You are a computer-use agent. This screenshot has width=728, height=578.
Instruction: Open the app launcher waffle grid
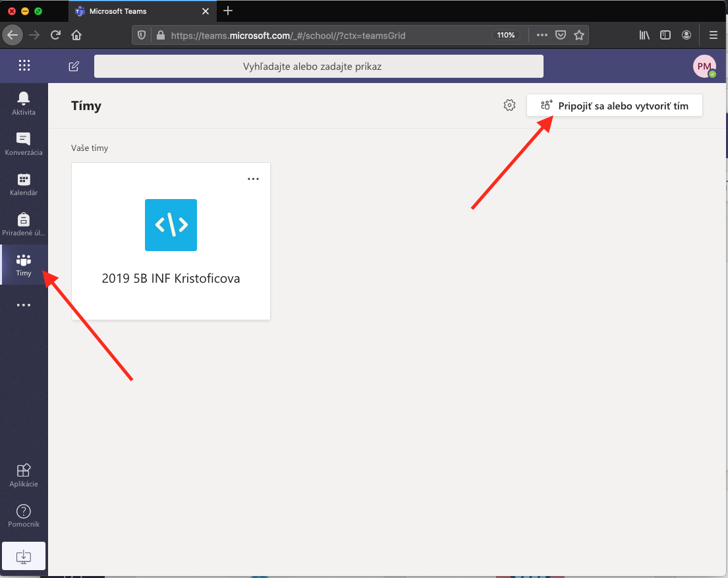(24, 66)
